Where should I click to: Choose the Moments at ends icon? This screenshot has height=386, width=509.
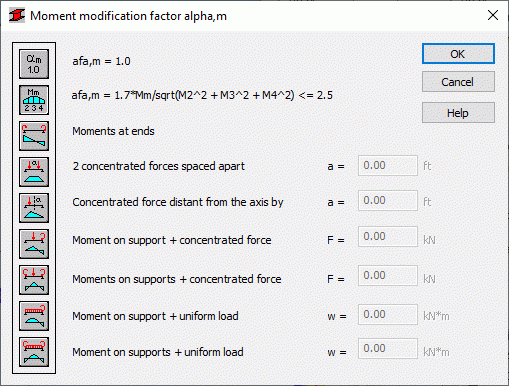click(34, 136)
